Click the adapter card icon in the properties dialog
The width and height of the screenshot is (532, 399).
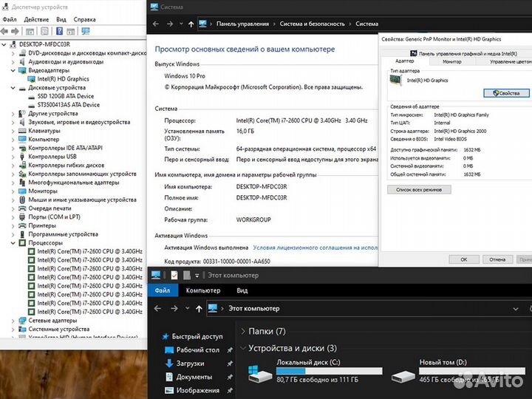pos(395,80)
